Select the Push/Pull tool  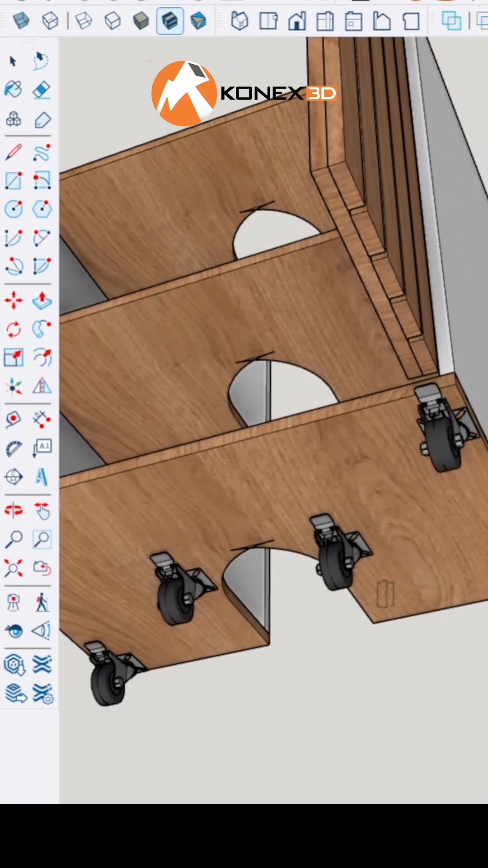coord(42,301)
